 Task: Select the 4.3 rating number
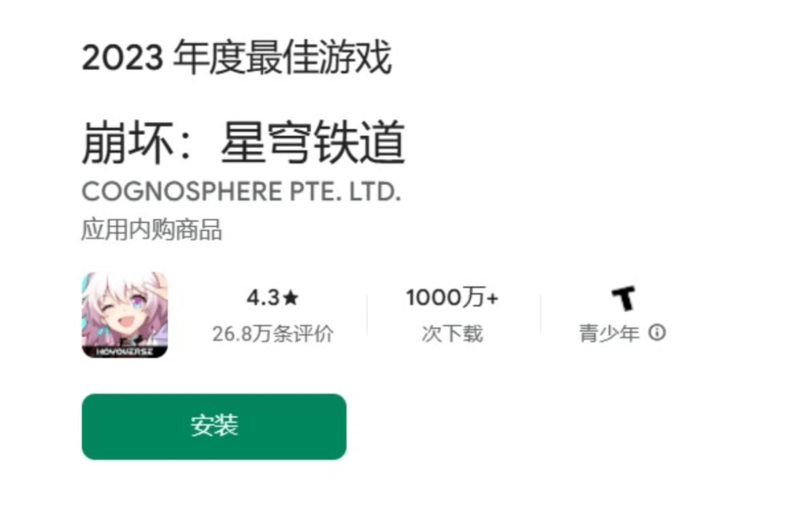point(263,298)
